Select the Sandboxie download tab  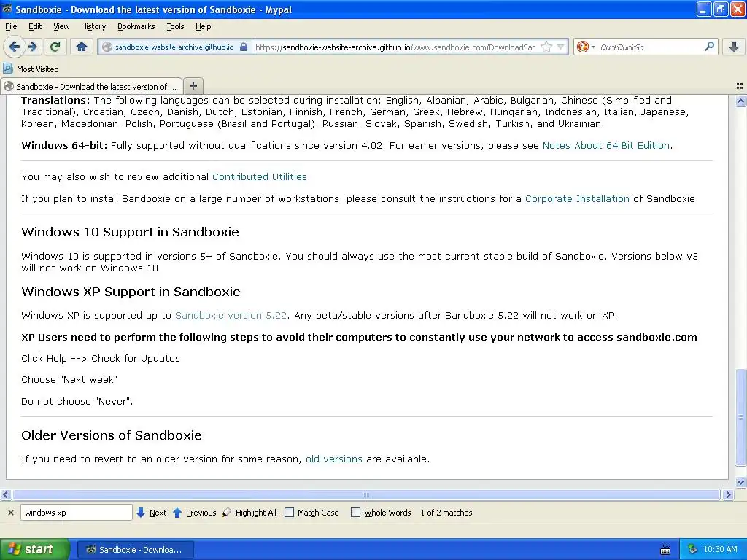coord(91,86)
